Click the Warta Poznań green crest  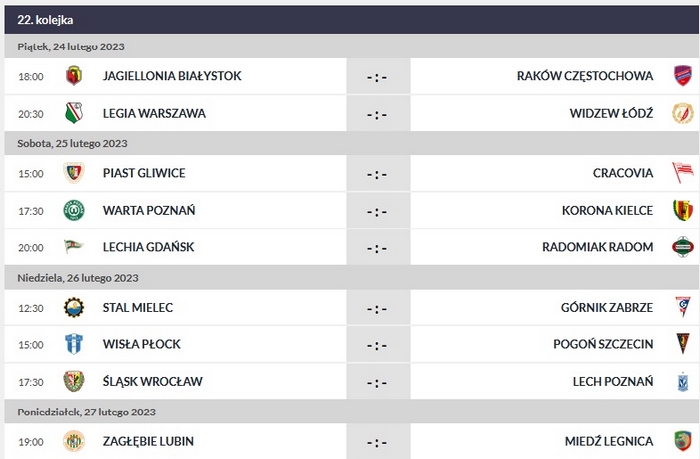[x=73, y=210]
